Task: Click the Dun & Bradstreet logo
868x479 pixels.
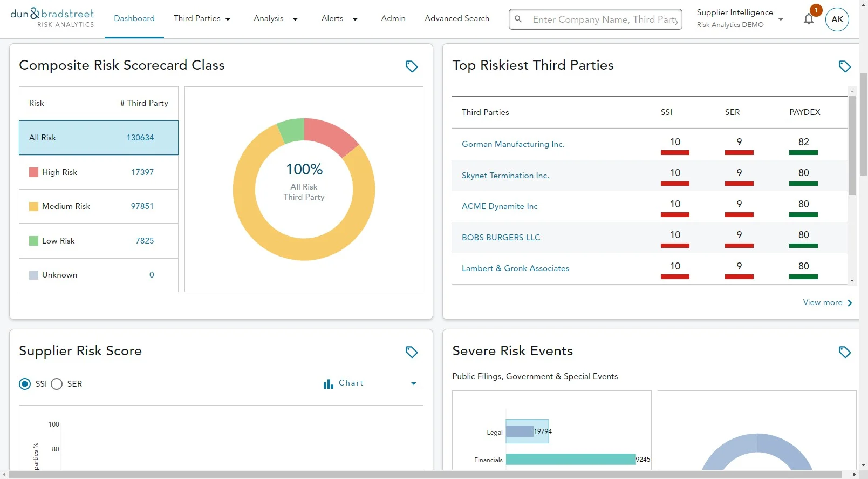Action: pos(52,18)
